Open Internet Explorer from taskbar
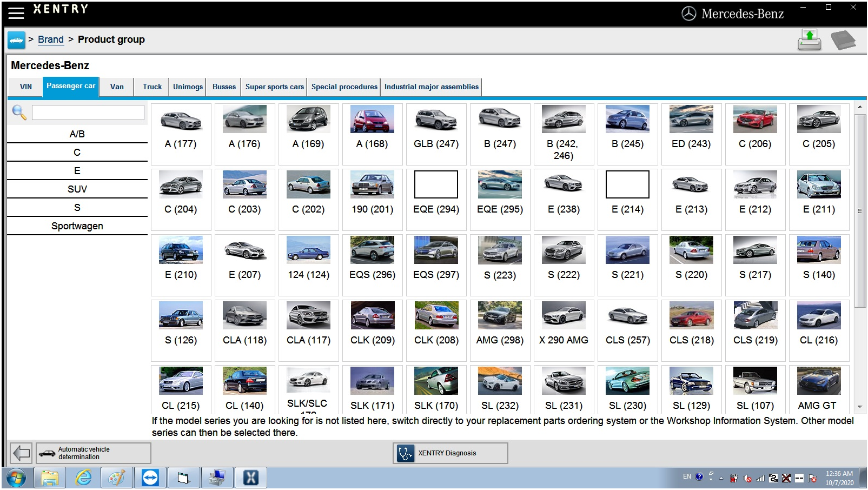Screen dimensions: 868x490 click(83, 478)
